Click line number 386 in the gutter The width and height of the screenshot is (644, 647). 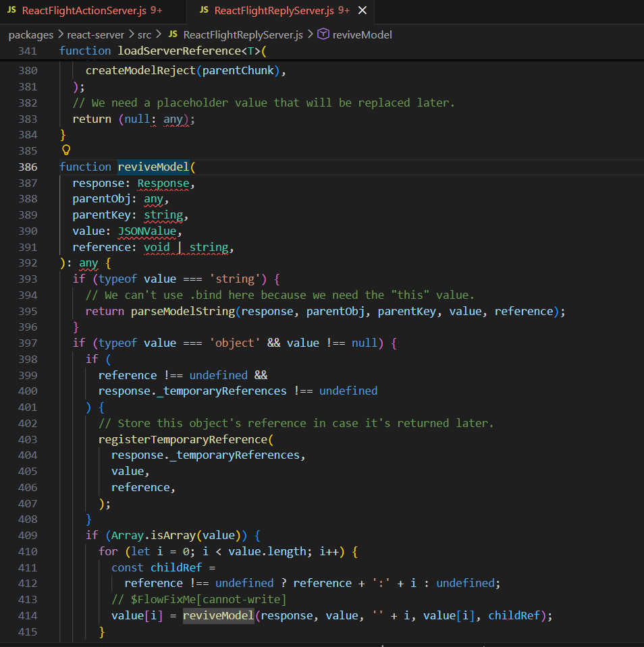click(x=28, y=167)
